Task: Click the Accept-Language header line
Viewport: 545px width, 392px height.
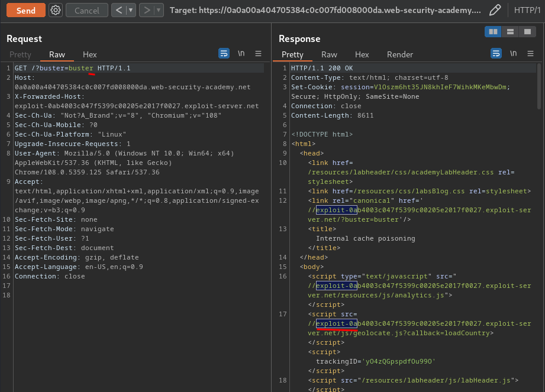Action: [79, 267]
